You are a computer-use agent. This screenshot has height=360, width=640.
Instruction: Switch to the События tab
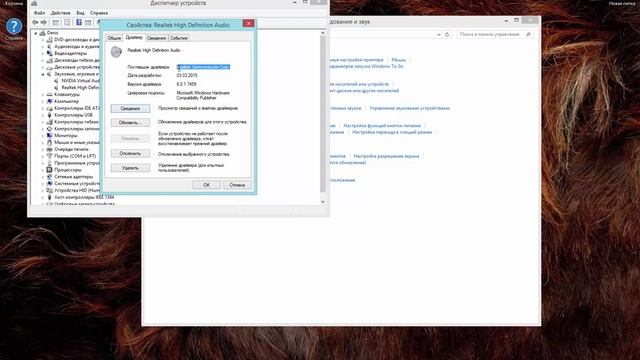178,38
